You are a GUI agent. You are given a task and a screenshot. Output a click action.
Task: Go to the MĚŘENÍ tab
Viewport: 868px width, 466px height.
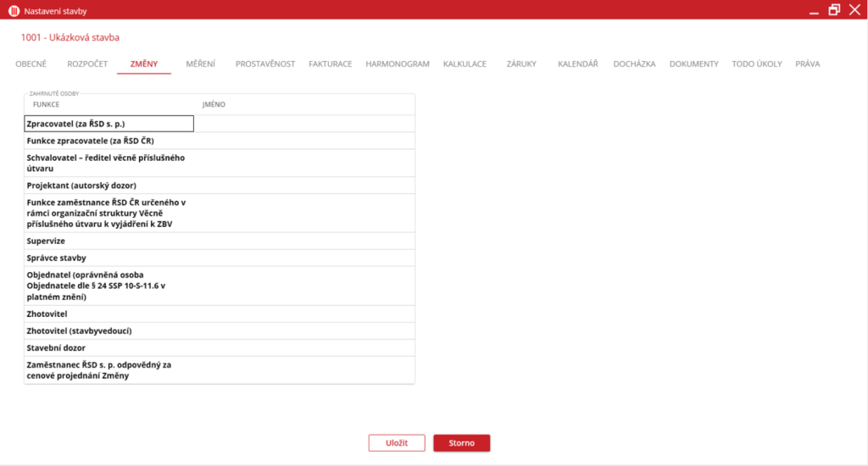tap(200, 64)
